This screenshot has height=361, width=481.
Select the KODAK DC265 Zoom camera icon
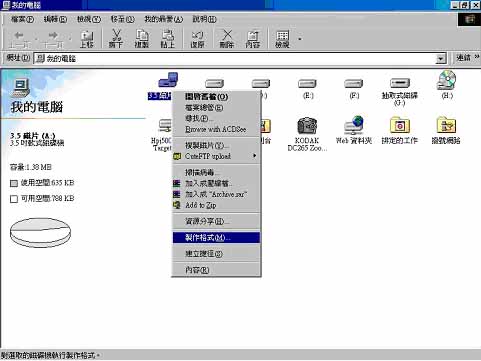click(x=307, y=126)
